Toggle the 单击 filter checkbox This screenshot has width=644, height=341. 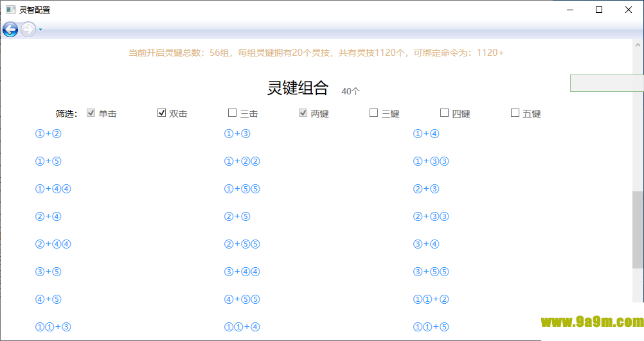tap(91, 113)
